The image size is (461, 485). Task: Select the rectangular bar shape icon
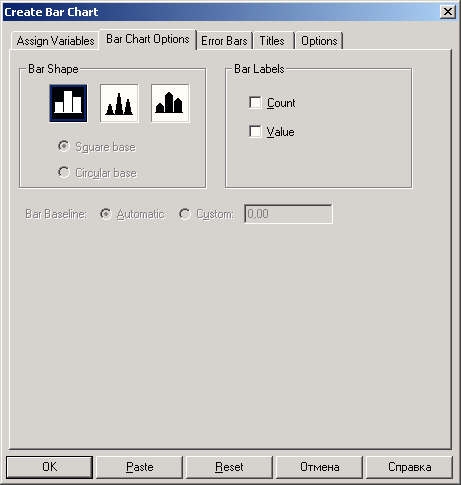[68, 103]
